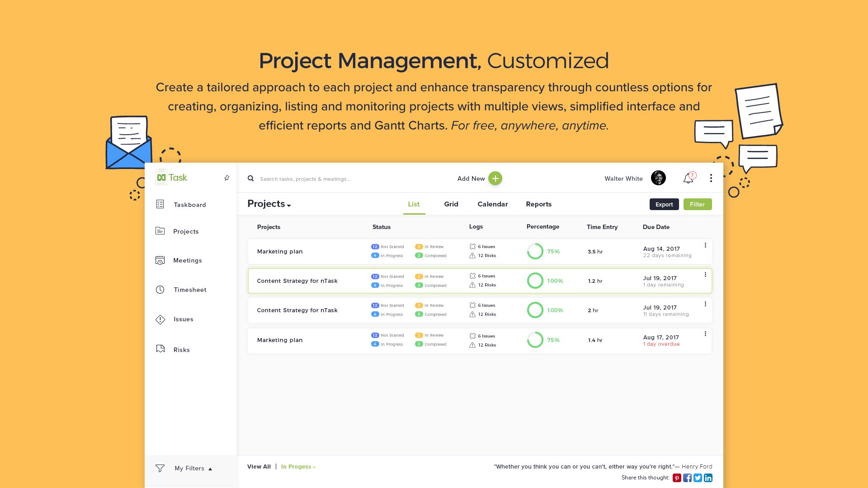Select the Projects icon in the sidebar
Image resolution: width=868 pixels, height=488 pixels.
click(160, 231)
